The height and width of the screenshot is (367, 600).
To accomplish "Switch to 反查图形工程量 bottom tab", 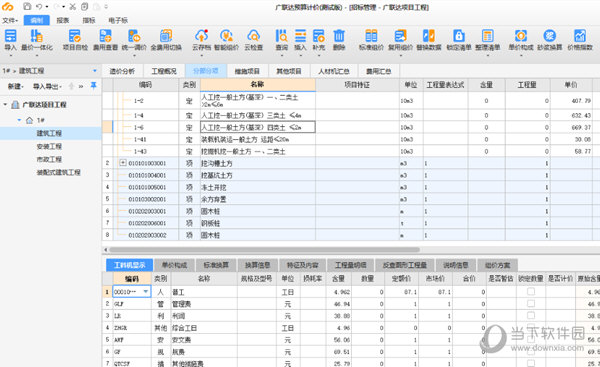I will tap(404, 265).
